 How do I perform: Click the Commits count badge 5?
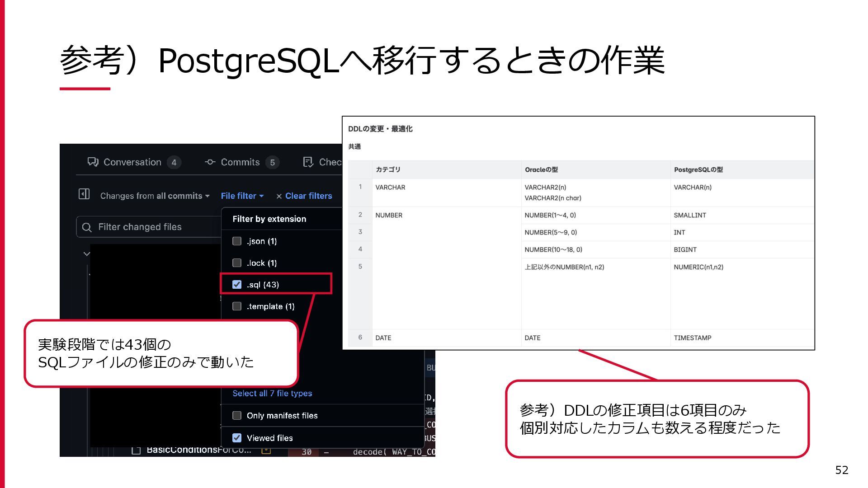(272, 163)
